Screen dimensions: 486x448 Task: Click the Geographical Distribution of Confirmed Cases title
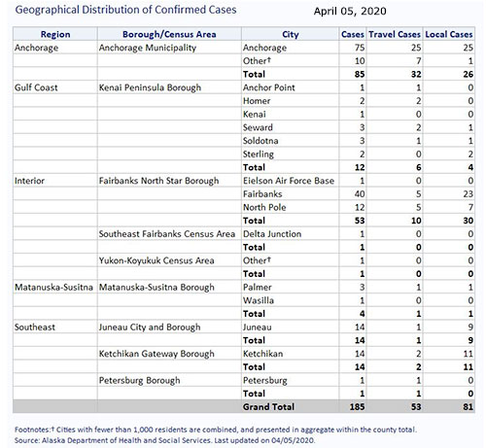tap(125, 10)
